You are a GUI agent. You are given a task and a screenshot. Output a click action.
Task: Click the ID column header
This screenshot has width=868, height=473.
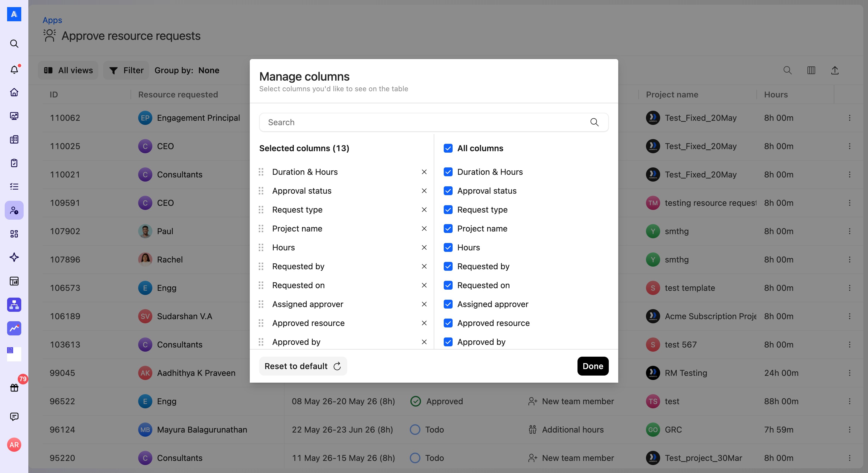pyautogui.click(x=53, y=94)
